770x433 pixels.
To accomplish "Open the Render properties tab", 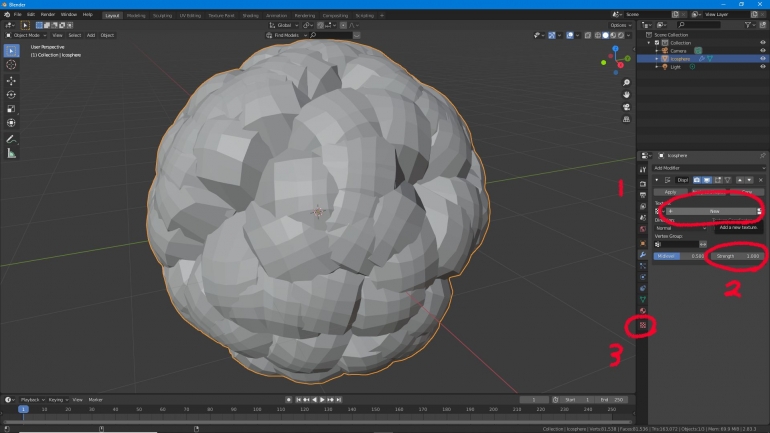I will click(643, 184).
